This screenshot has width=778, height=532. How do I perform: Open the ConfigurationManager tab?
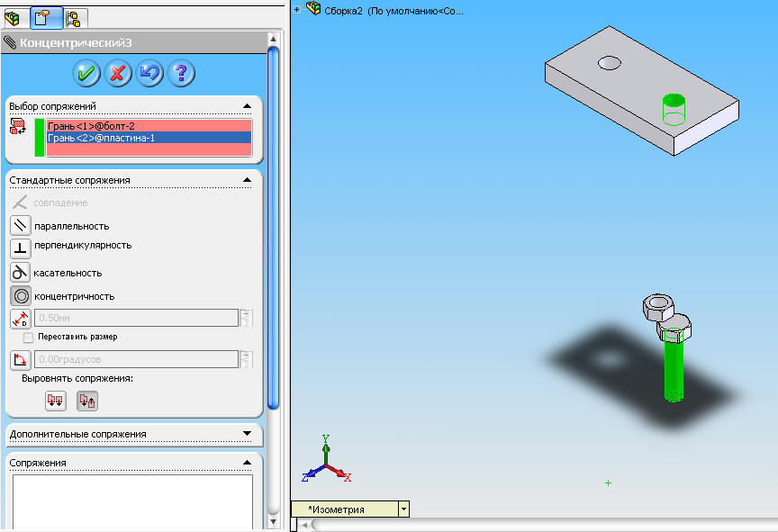coord(75,19)
